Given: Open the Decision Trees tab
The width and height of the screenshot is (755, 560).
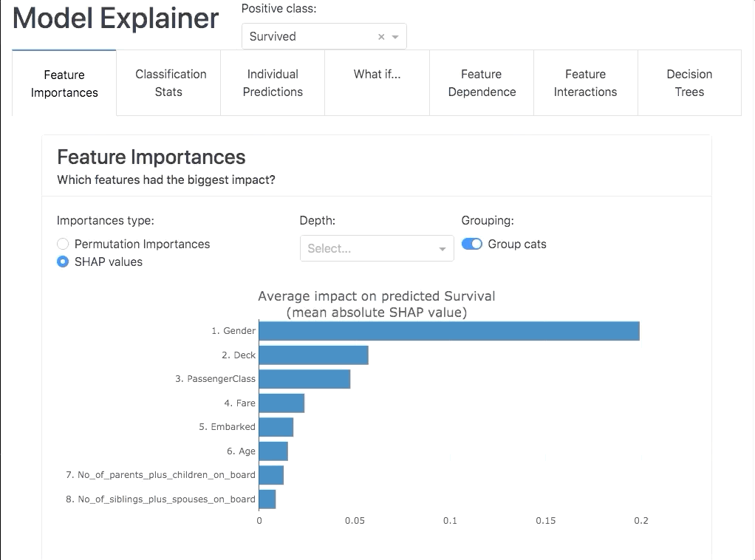Looking at the screenshot, I should 689,83.
